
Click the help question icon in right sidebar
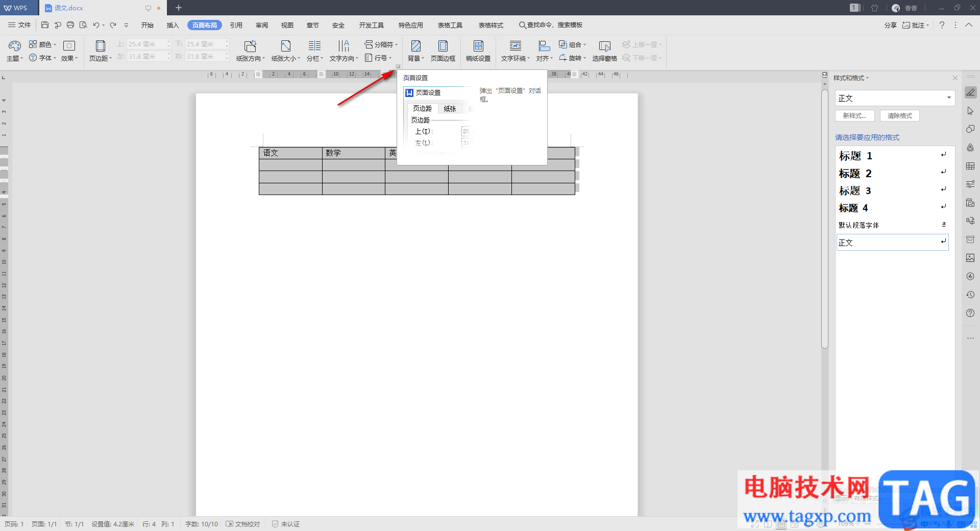(970, 313)
